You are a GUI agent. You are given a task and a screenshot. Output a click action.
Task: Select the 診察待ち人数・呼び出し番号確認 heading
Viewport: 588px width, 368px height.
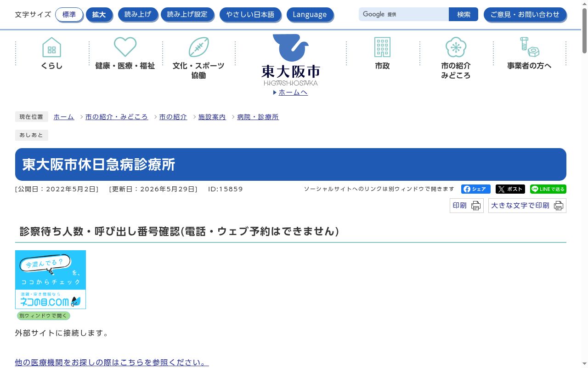coord(179,231)
